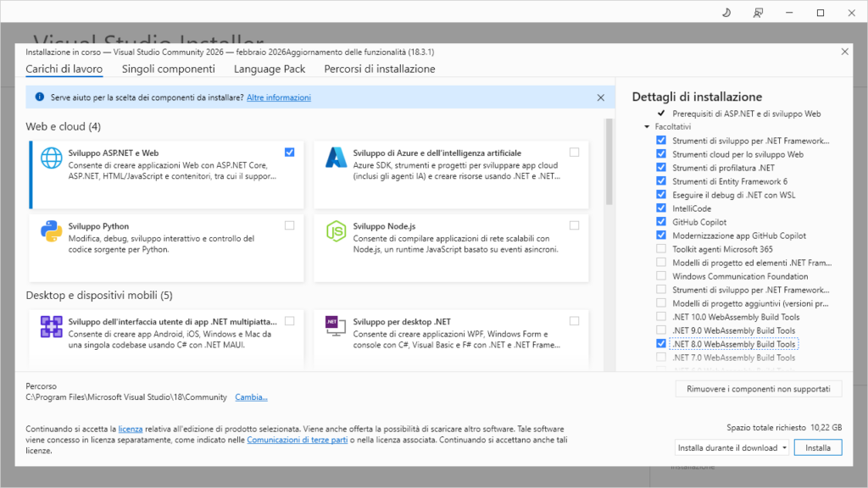The image size is (868, 488).
Task: Uncheck .NET 8.0 WebAssembly Build Tools
Action: 661,344
